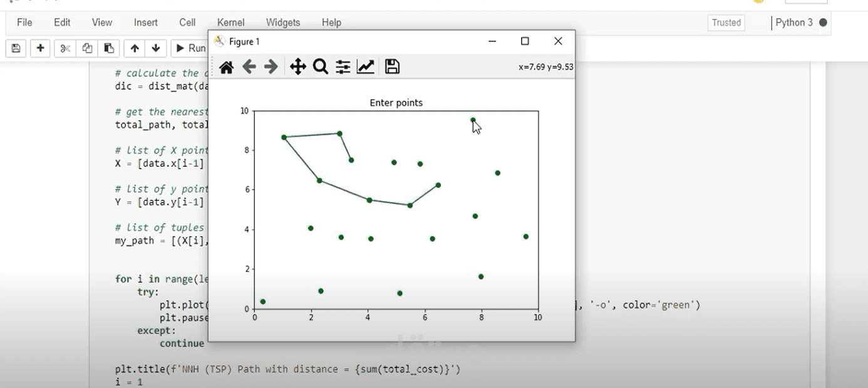Insert cell below with plus icon
Viewport: 868px width, 388px height.
40,48
